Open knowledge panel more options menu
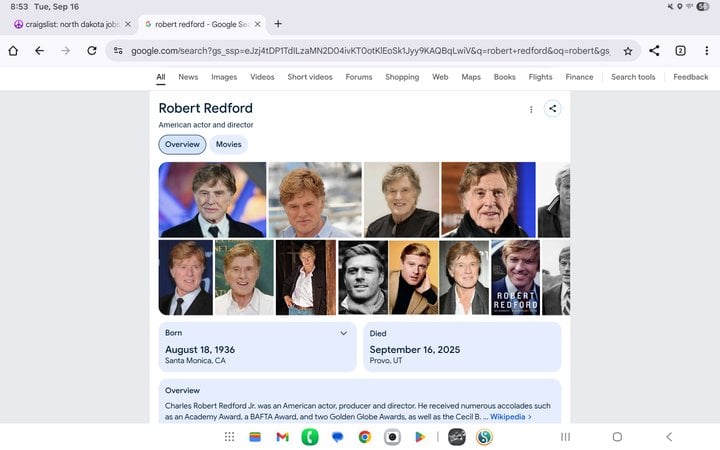This screenshot has width=720, height=450. tap(531, 110)
